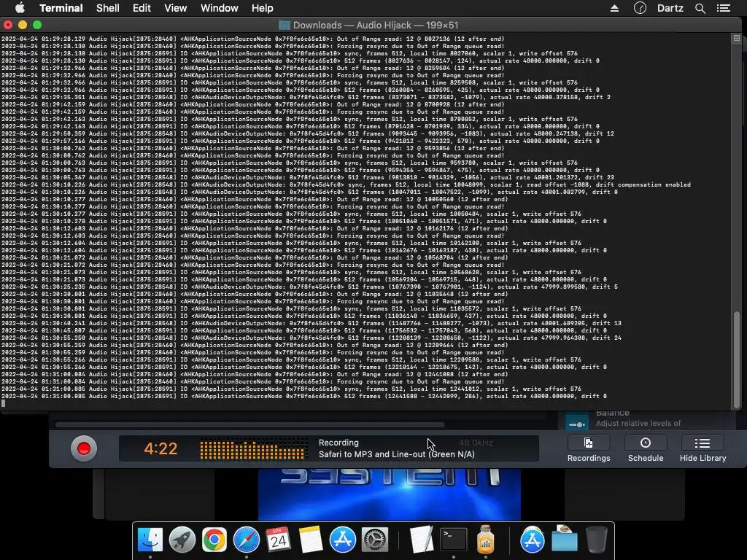
Task: Open Finder from the Dock
Action: pos(150,540)
